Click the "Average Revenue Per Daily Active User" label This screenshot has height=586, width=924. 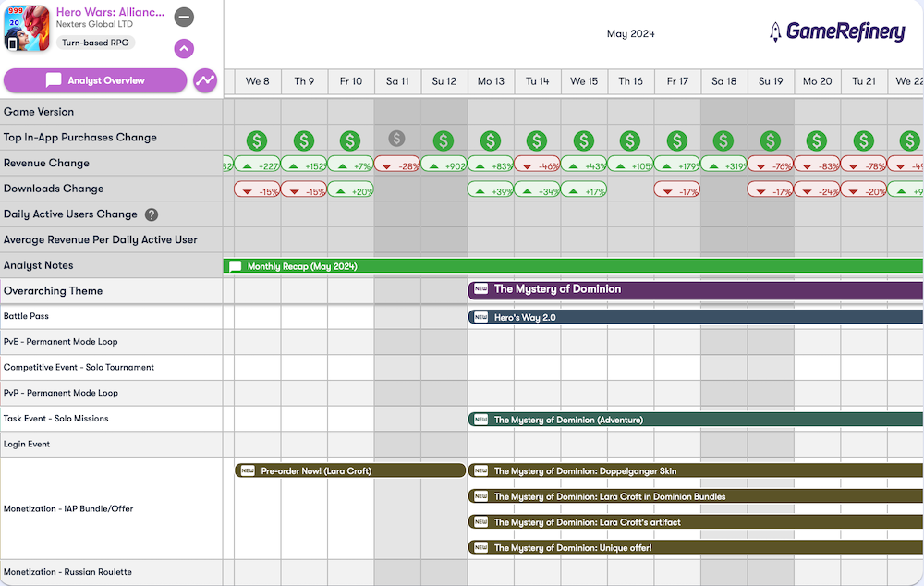pyautogui.click(x=100, y=240)
